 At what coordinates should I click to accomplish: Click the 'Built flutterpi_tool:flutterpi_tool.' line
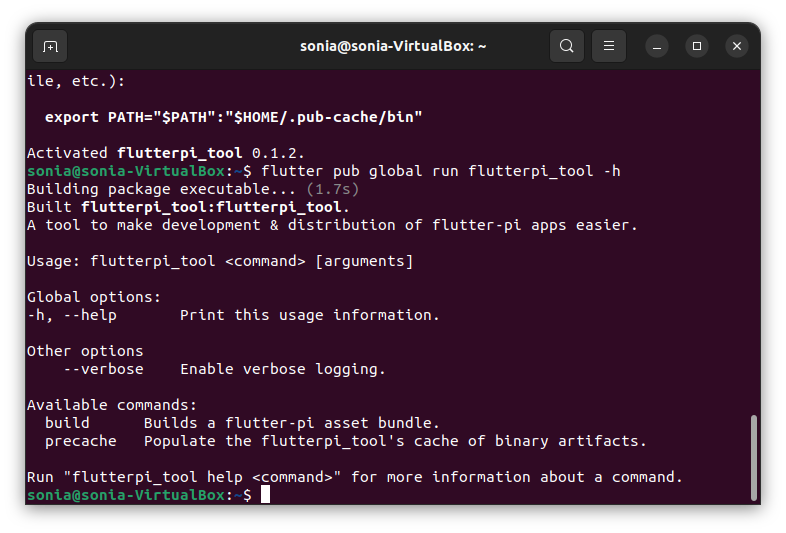188,207
